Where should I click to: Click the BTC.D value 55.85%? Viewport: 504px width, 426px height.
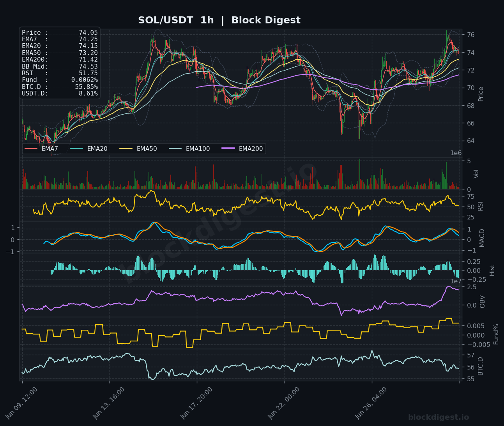(87, 87)
